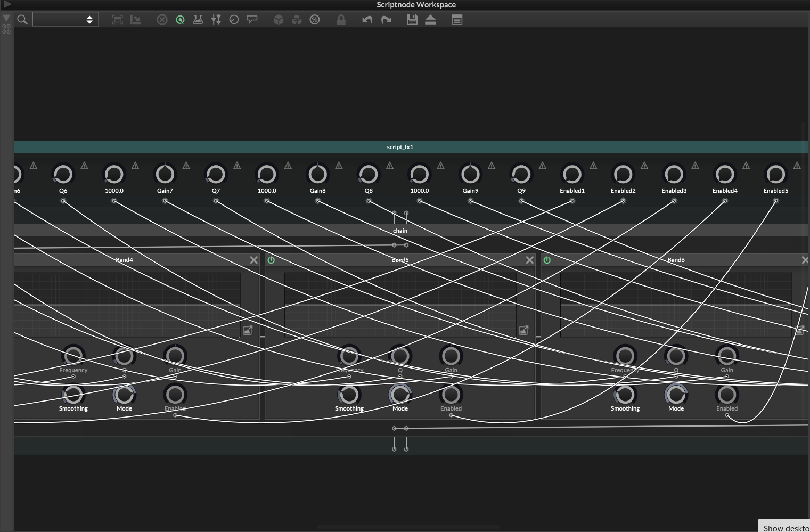Click the Band4 Mode knob
Screen dimensions: 810x532
(124, 395)
